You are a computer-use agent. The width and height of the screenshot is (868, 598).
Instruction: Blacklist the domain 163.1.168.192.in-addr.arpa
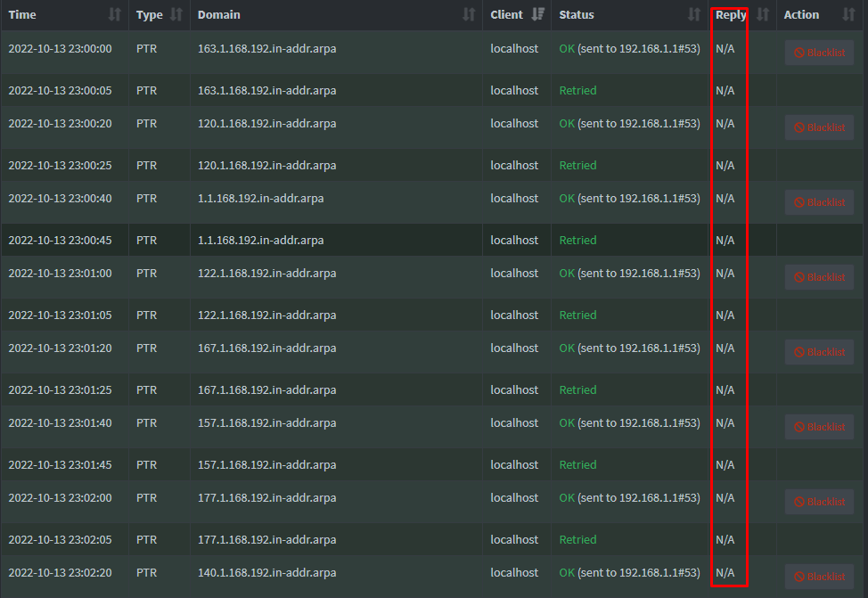click(x=818, y=53)
